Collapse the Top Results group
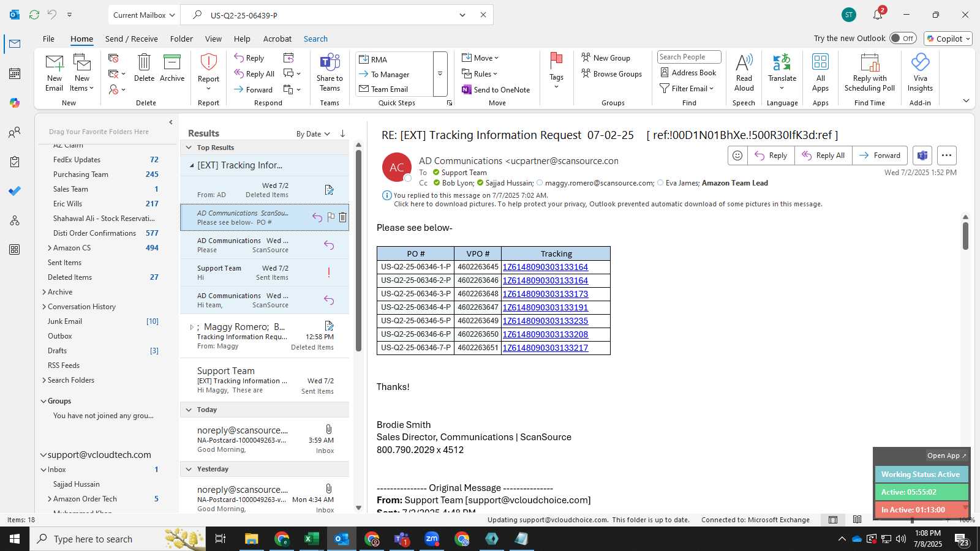The image size is (980, 551). click(189, 148)
